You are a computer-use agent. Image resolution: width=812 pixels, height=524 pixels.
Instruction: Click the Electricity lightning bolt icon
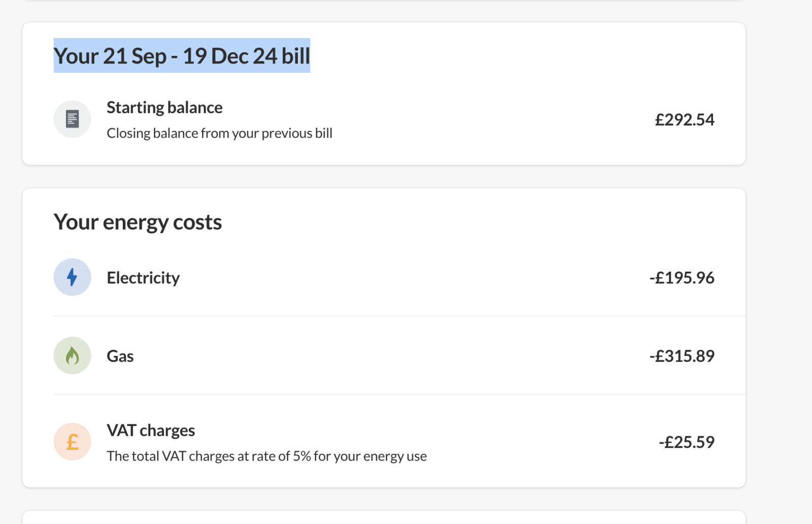tap(72, 277)
